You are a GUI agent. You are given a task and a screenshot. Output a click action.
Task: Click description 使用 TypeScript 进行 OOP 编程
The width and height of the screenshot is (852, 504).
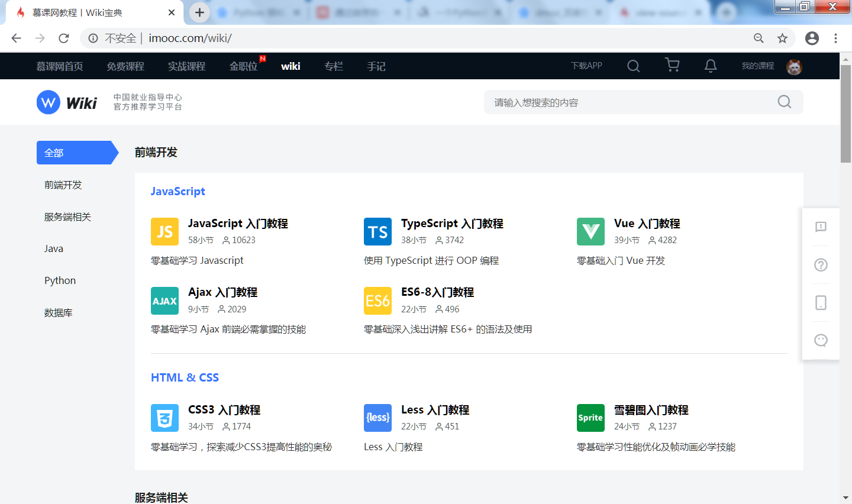pos(431,260)
